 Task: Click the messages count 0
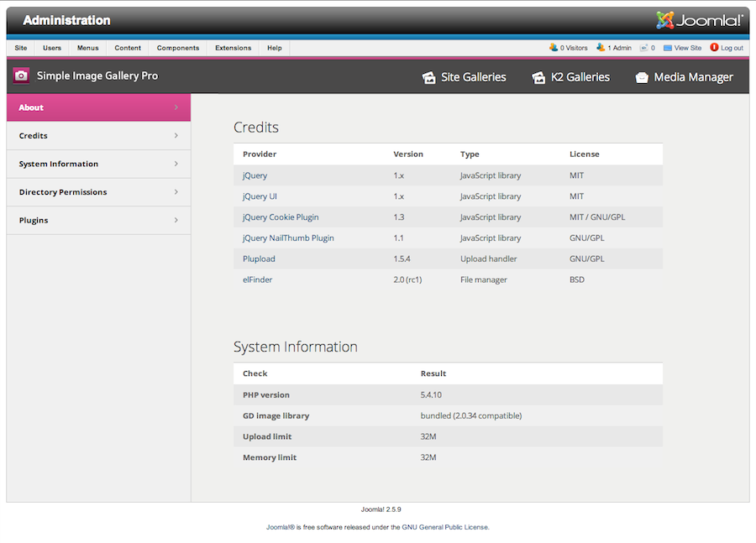point(653,48)
